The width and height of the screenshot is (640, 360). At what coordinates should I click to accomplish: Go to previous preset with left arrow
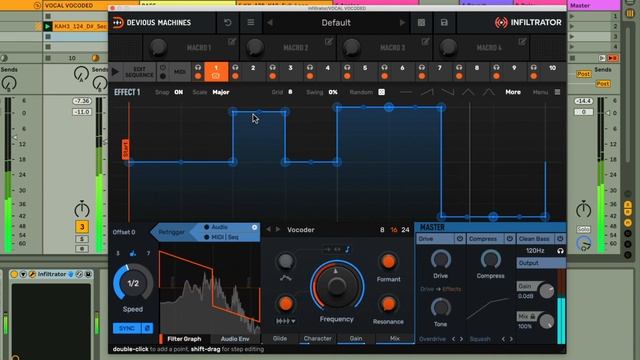point(270,22)
